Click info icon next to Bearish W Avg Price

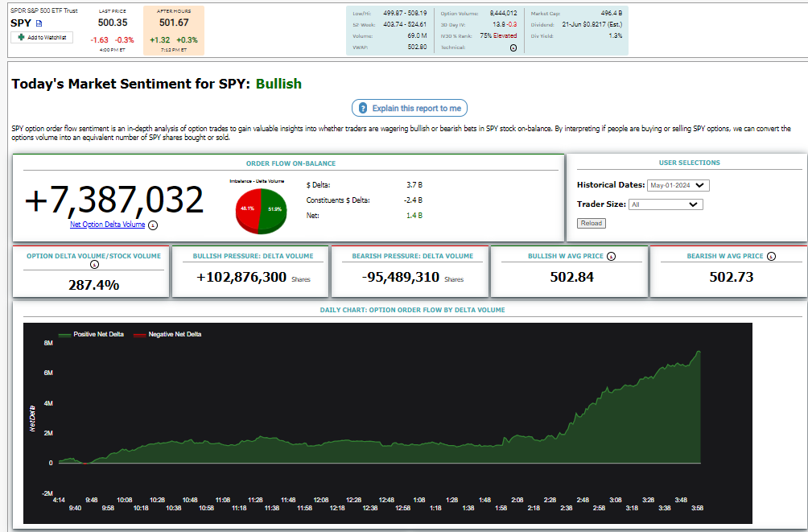tap(772, 256)
